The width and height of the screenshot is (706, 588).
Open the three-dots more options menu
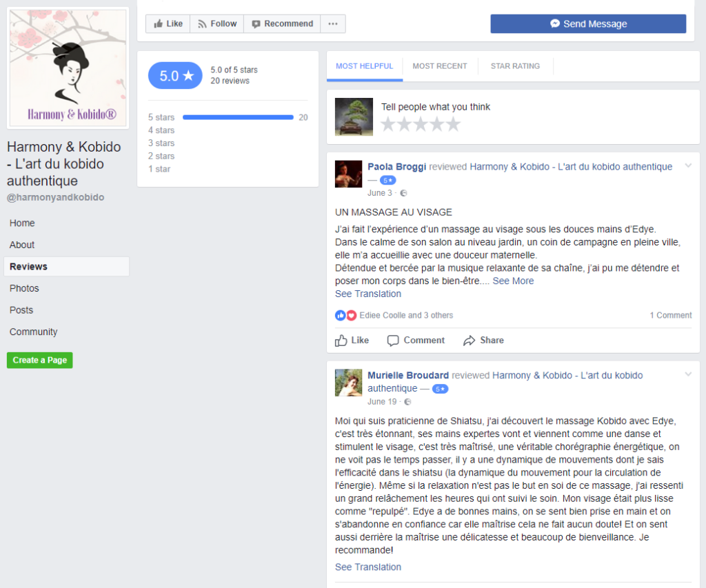[x=333, y=23]
